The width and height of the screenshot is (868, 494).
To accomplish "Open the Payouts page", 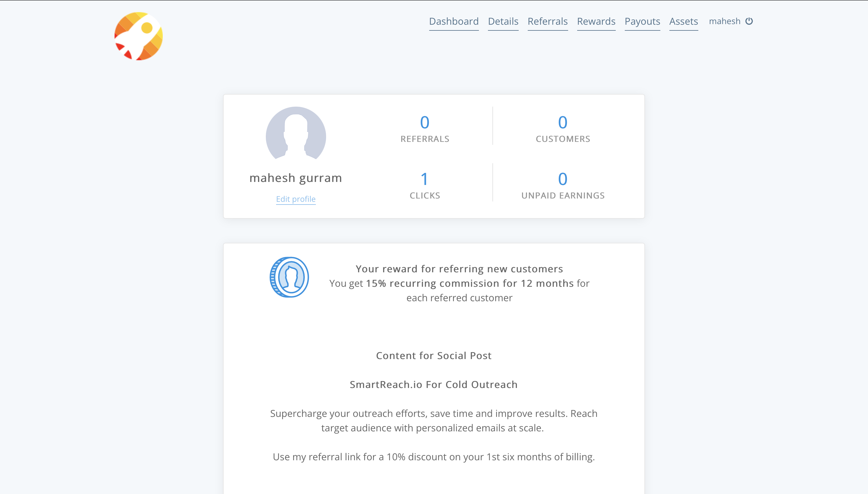I will pyautogui.click(x=642, y=21).
